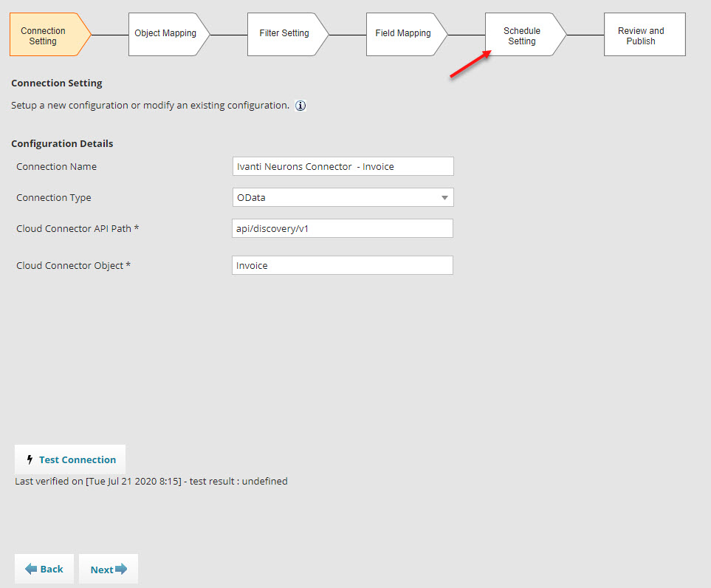This screenshot has height=588, width=711.
Task: Select the Schedule Setting step
Action: click(526, 35)
